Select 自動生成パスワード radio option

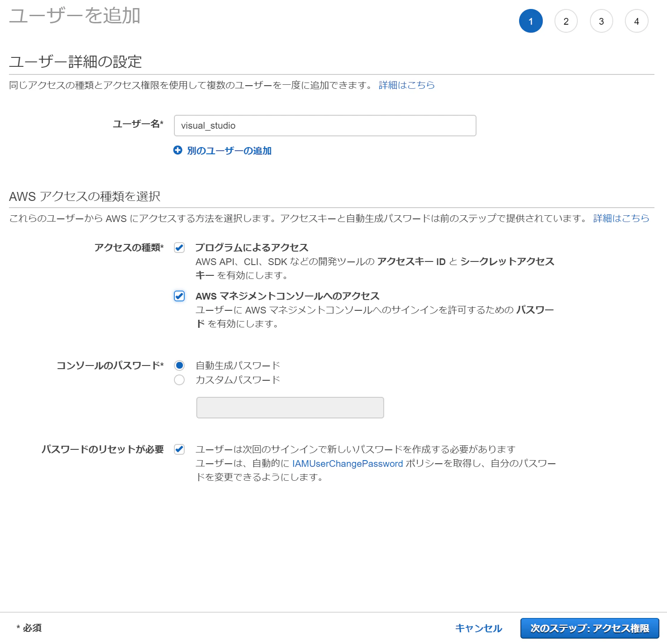coord(179,366)
